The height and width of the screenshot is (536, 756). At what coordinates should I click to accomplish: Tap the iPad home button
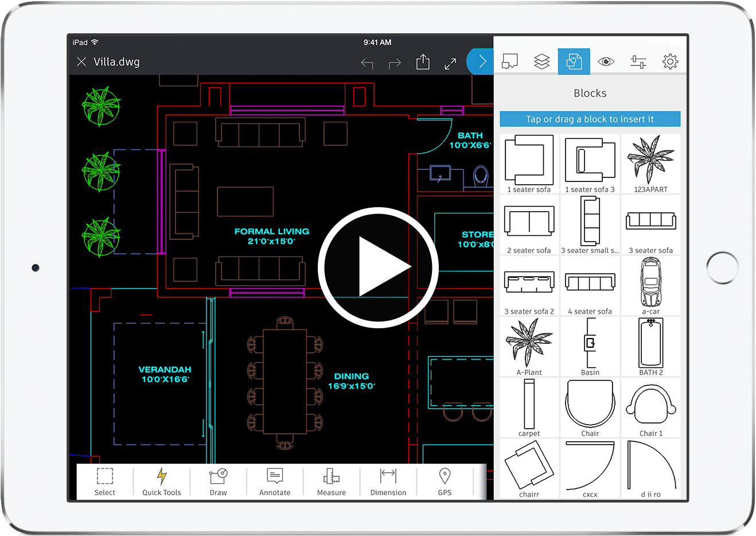(722, 267)
